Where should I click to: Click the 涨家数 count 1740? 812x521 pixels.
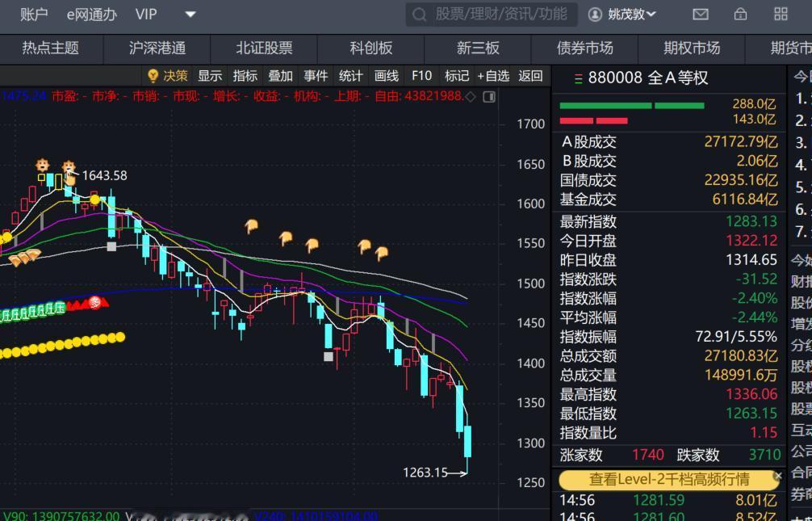point(648,455)
